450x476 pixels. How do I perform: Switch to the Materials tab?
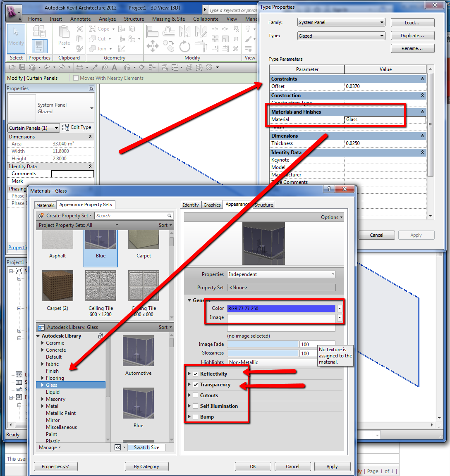click(x=45, y=205)
